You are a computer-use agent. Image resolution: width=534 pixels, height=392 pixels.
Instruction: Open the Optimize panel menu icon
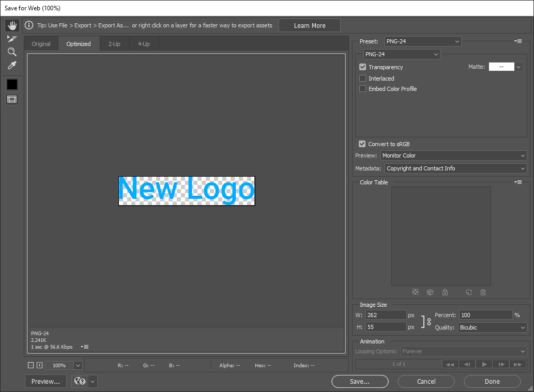click(x=518, y=41)
